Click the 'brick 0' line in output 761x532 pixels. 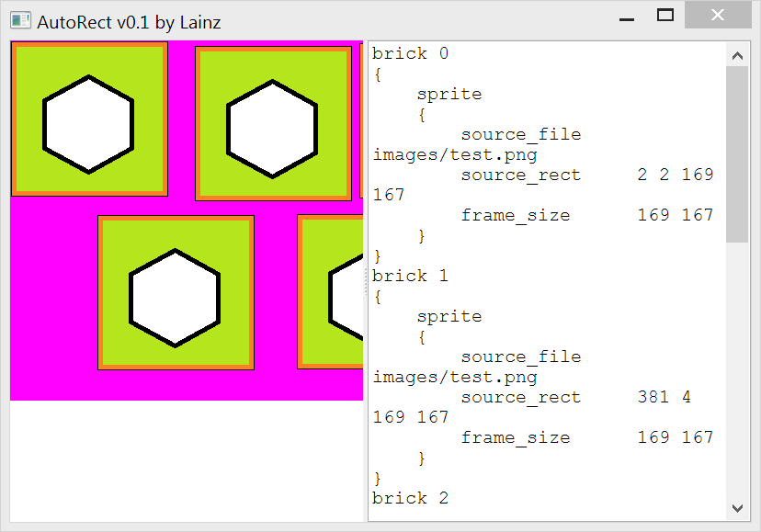pyautogui.click(x=410, y=53)
